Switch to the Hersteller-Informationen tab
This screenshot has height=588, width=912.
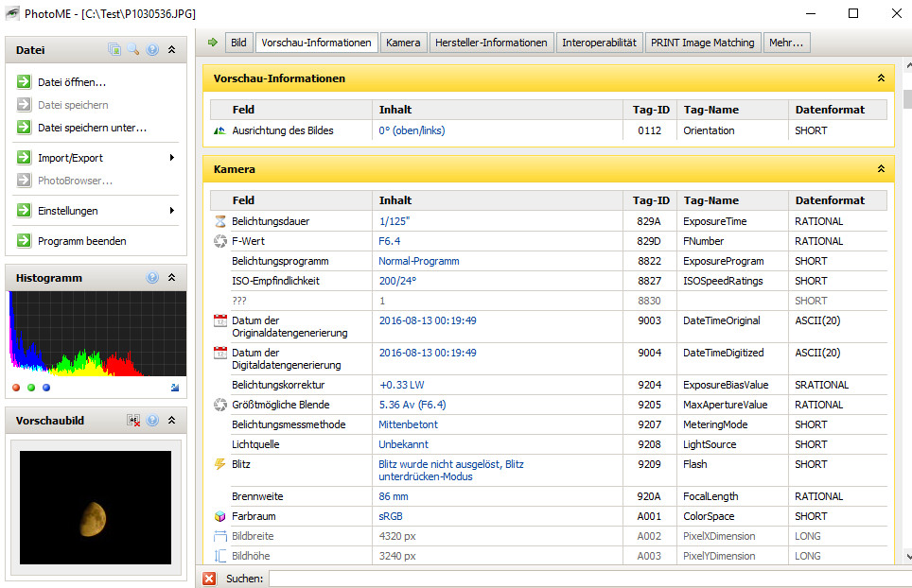(491, 43)
